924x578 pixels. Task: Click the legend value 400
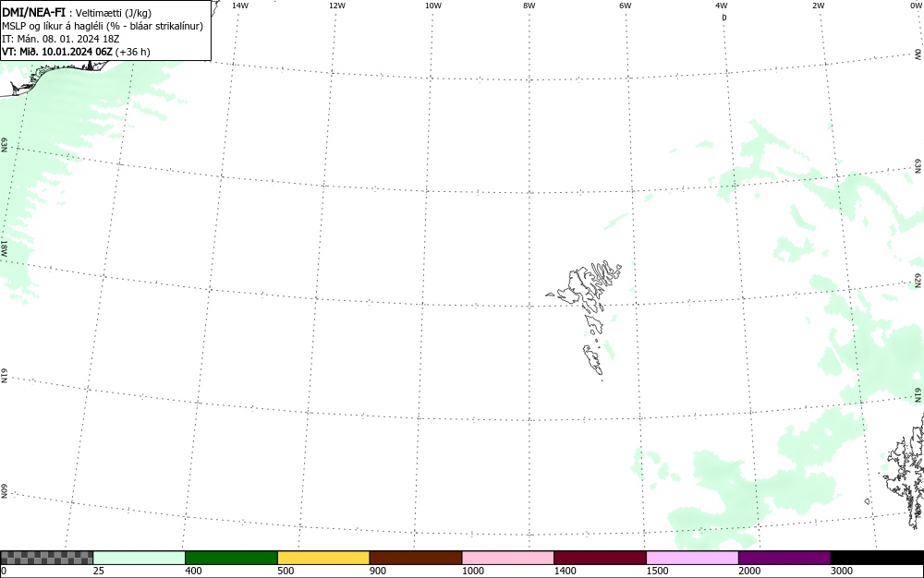193,571
